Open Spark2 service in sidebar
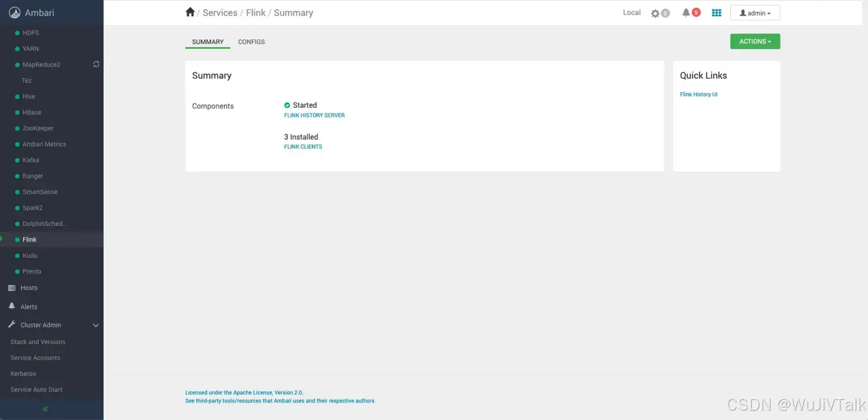This screenshot has width=868, height=420. (x=32, y=208)
